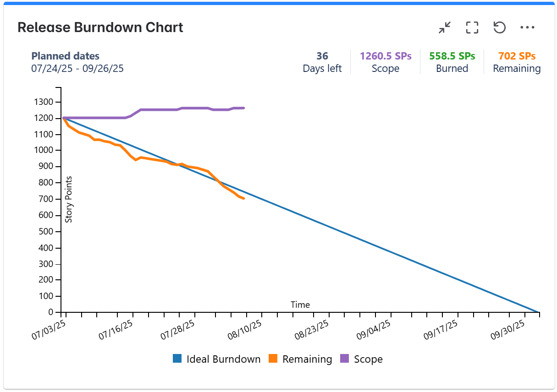
Task: Click the Planned dates range text
Action: [77, 69]
